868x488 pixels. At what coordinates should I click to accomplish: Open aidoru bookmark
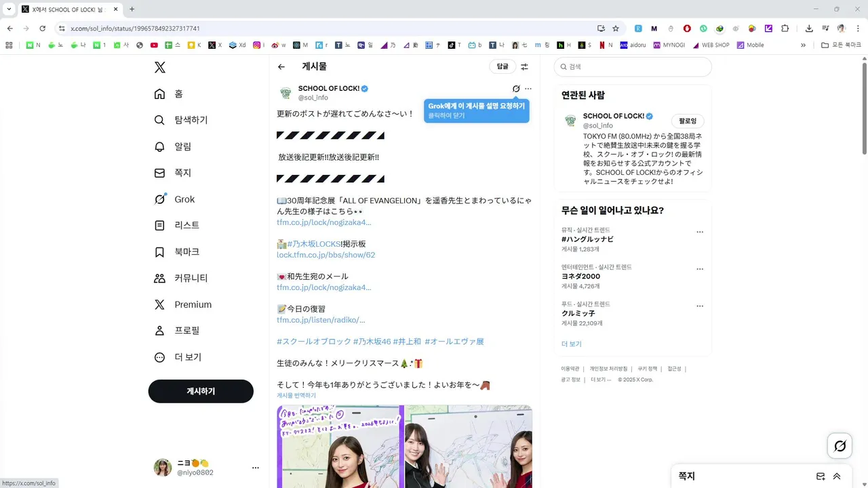coord(633,45)
